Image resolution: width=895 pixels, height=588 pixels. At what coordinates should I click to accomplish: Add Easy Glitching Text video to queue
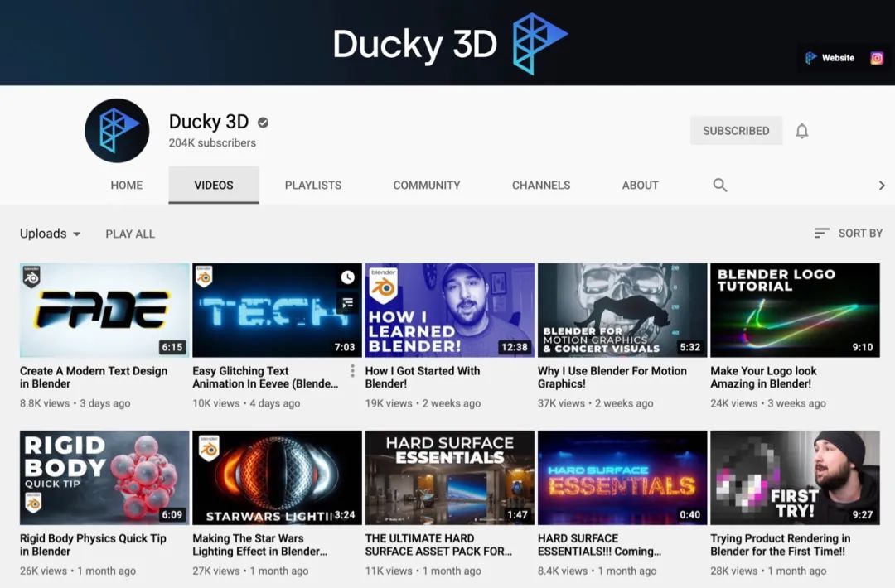click(x=347, y=303)
